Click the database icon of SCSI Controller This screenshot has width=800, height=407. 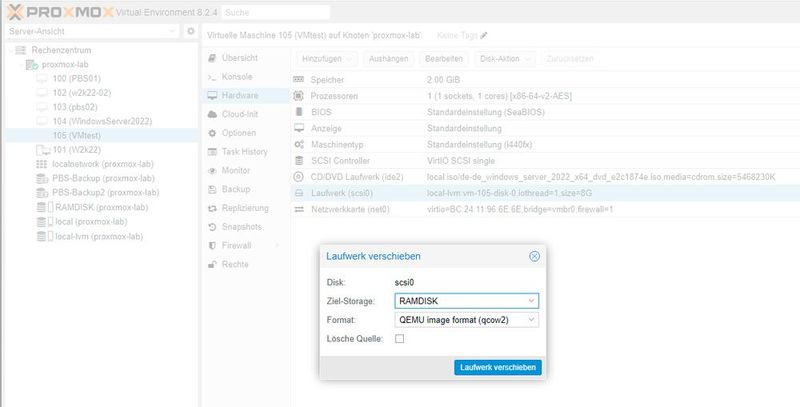(x=299, y=161)
